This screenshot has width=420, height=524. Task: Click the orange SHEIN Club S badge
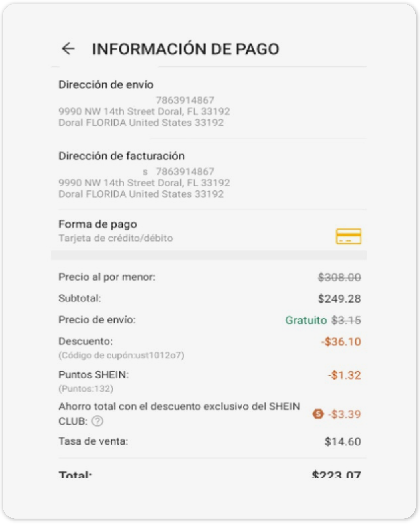click(x=318, y=414)
